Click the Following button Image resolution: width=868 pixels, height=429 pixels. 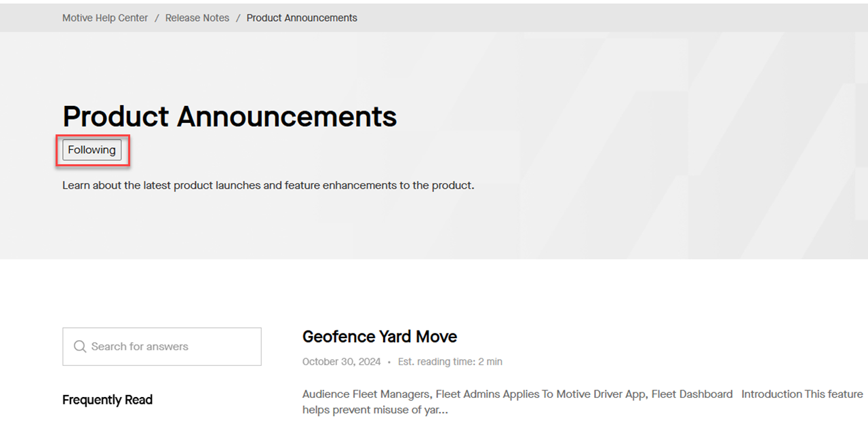92,150
